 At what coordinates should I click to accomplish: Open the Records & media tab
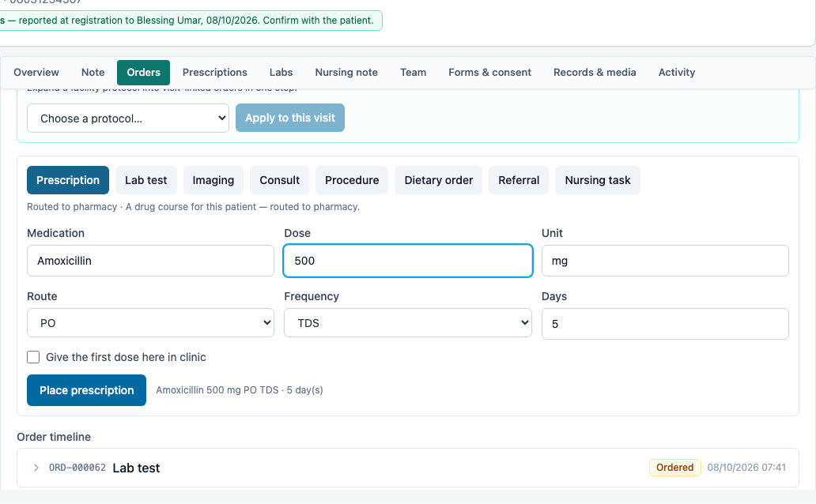(x=595, y=73)
